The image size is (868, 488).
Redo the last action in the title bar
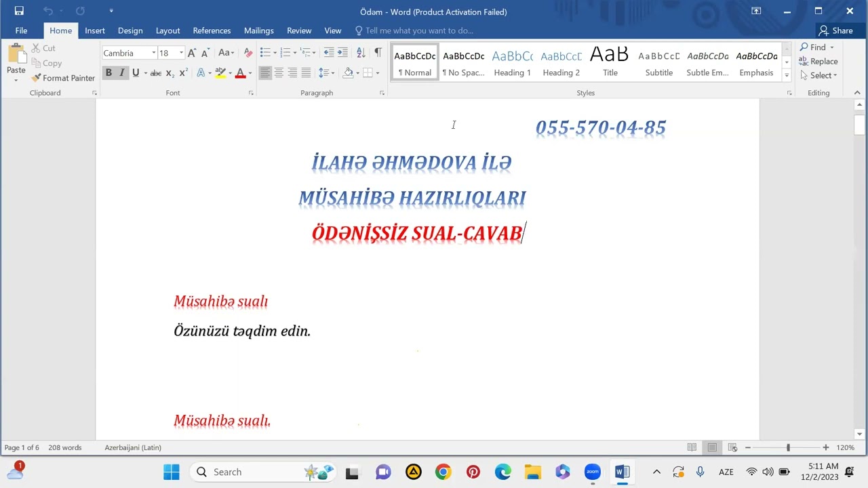click(80, 11)
